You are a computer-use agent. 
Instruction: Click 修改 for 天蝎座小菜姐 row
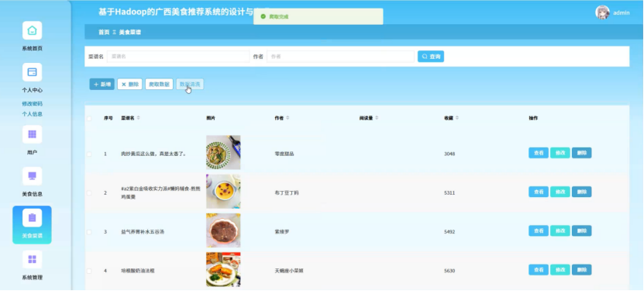click(x=560, y=270)
